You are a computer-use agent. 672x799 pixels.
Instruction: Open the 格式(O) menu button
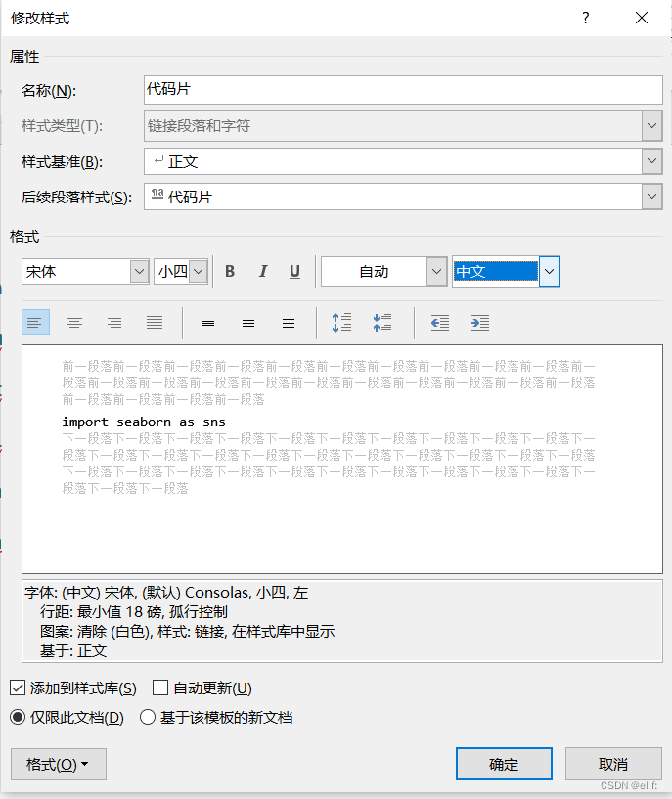(x=58, y=764)
